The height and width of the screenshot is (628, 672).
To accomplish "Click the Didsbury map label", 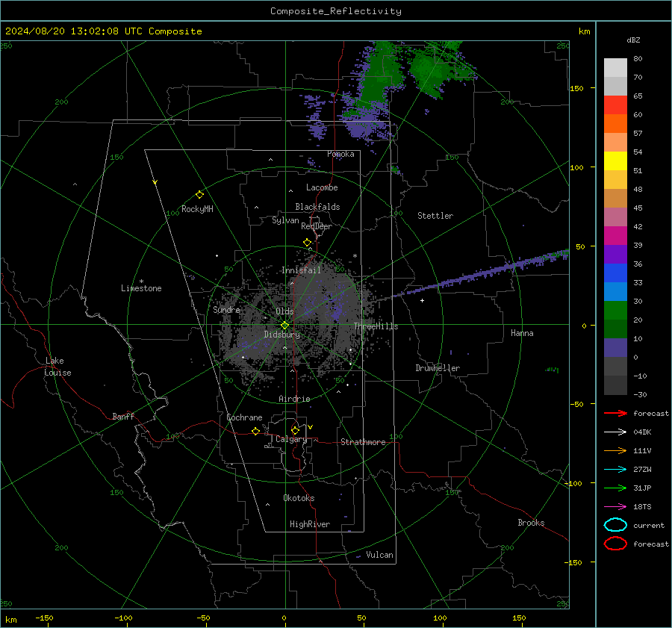I will [x=281, y=335].
